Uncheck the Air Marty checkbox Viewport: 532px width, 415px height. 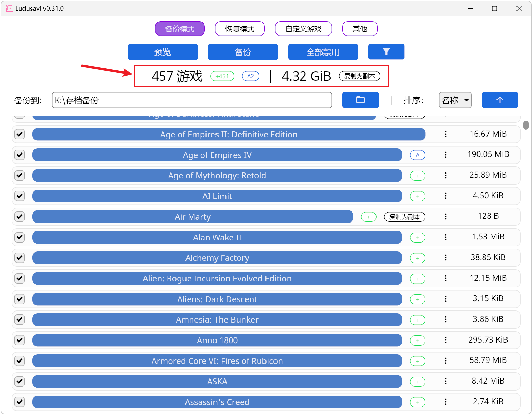(20, 217)
